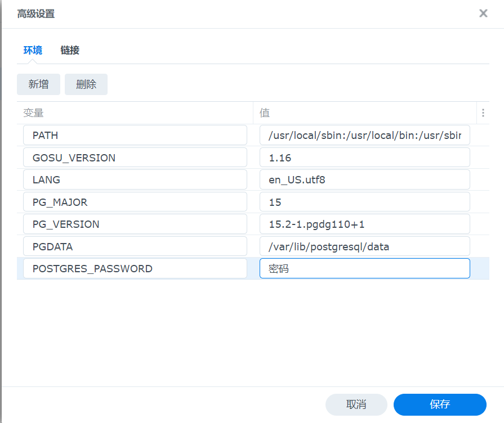Select the LANG variable name field

(x=135, y=180)
